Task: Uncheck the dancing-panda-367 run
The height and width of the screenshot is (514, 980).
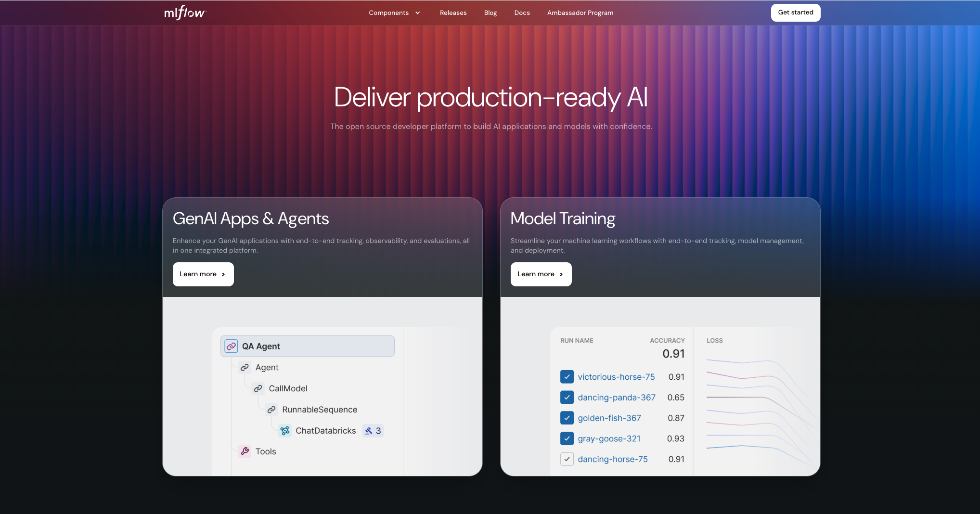Action: coord(567,398)
